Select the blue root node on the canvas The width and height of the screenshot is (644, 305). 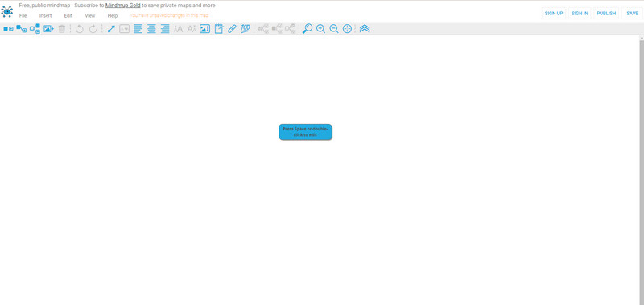coord(306,132)
